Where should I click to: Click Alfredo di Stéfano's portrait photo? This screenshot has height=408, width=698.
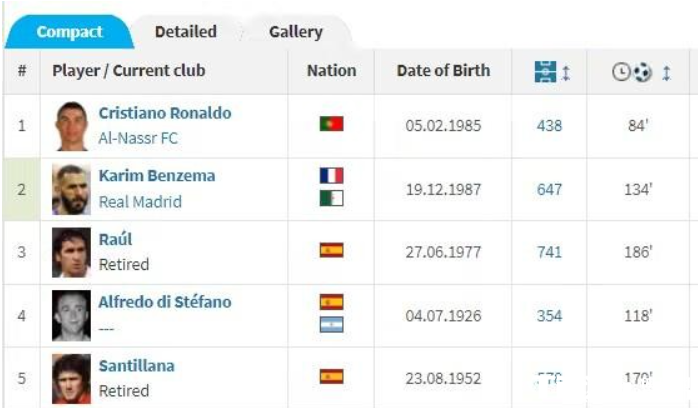tap(71, 315)
